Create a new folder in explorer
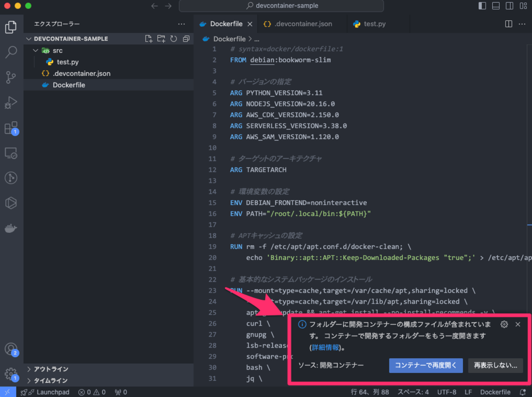Image resolution: width=532 pixels, height=397 pixels. click(161, 39)
